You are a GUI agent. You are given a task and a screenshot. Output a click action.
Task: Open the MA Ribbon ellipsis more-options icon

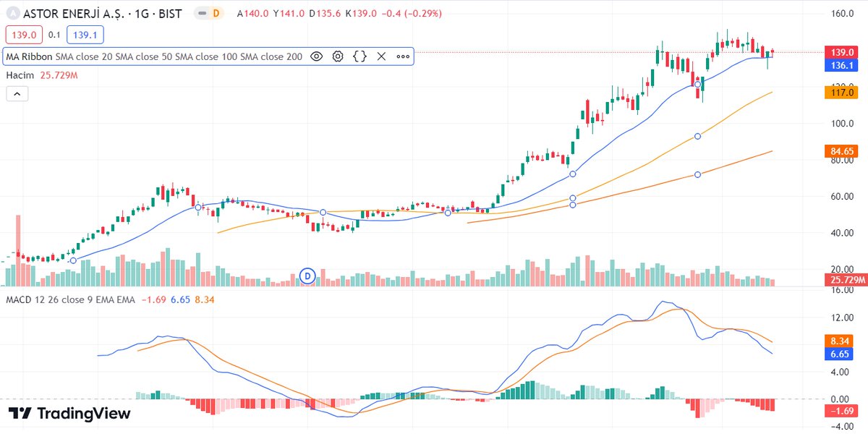point(402,56)
